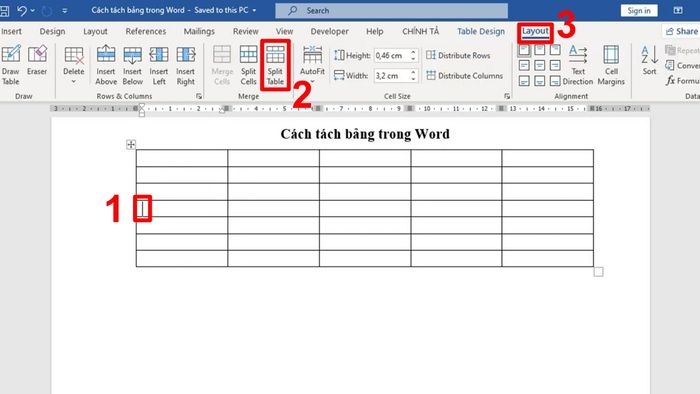Open the View ribbon tab
700x394 pixels.
284,31
